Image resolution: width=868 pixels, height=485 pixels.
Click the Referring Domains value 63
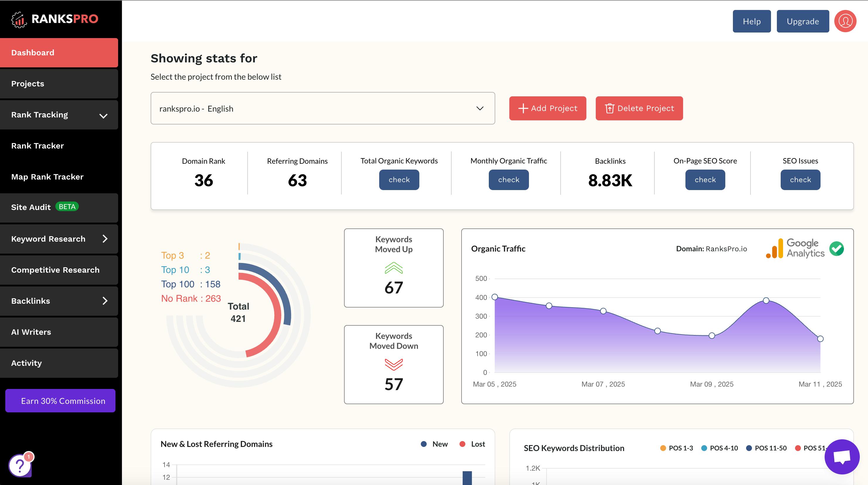[x=297, y=180]
